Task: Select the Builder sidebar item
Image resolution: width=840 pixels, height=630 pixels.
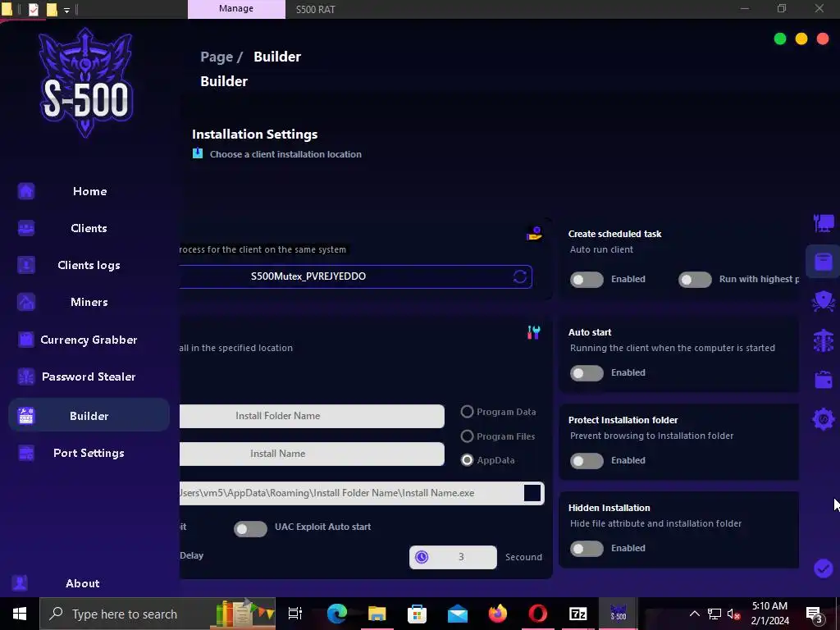Action: point(89,416)
